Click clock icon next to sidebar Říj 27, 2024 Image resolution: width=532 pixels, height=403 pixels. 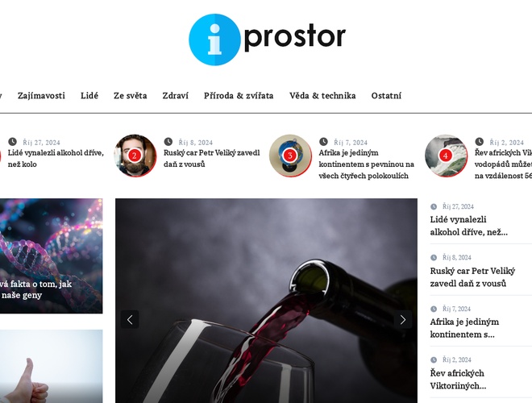click(x=434, y=206)
